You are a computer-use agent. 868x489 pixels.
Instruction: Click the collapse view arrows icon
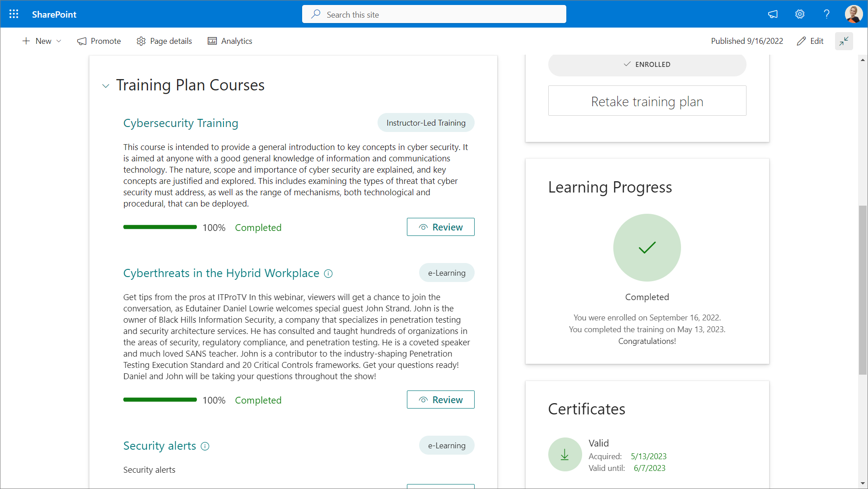[x=844, y=41]
